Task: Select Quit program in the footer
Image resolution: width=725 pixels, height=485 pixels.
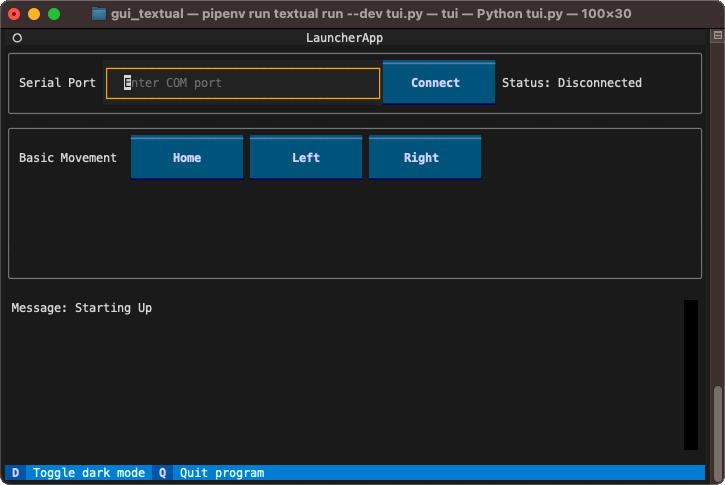Action: pyautogui.click(x=222, y=473)
